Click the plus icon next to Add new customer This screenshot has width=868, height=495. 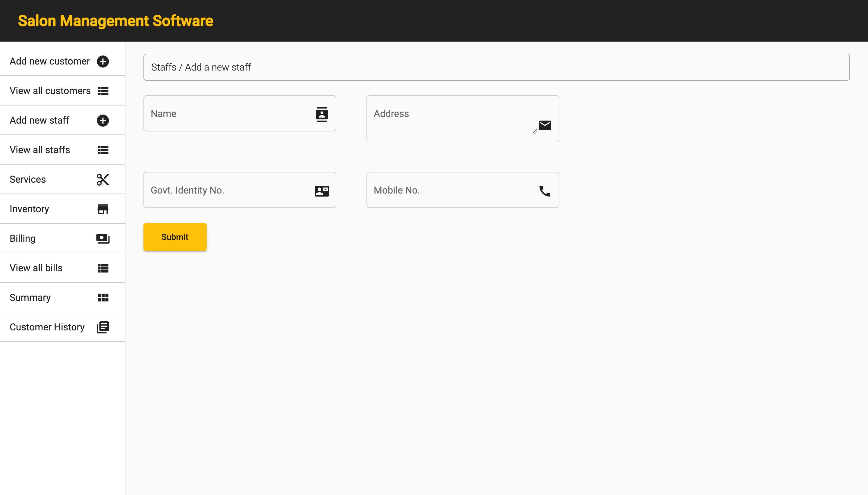coord(103,61)
